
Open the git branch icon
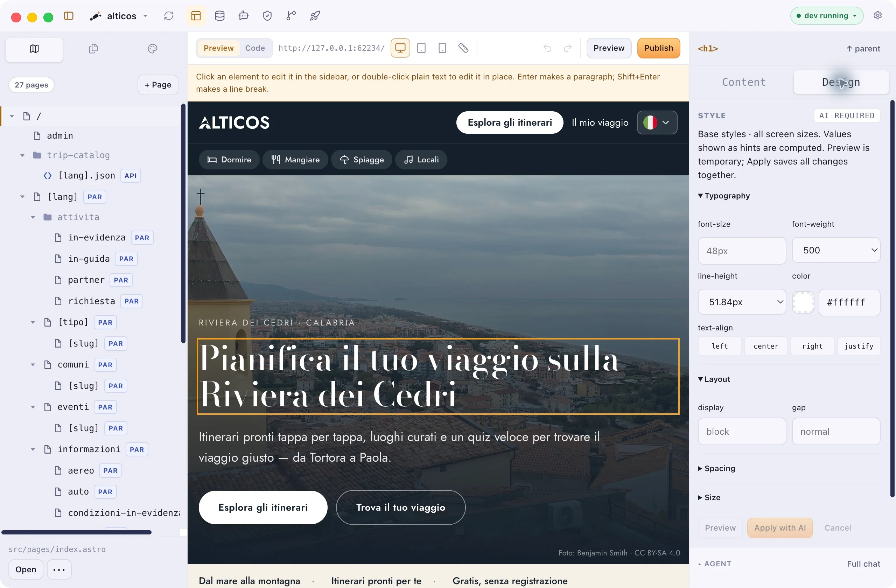click(291, 16)
